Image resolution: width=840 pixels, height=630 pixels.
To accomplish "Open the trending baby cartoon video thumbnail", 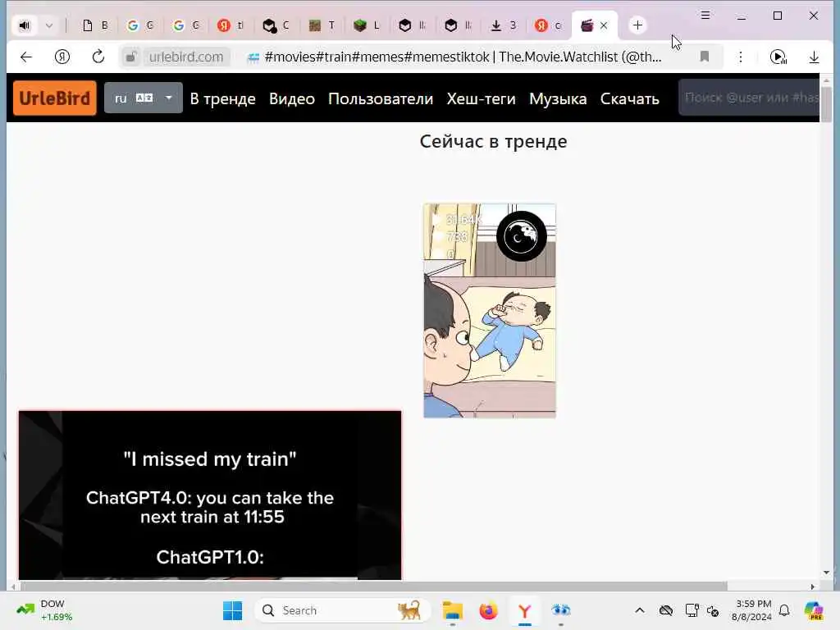I will point(490,311).
